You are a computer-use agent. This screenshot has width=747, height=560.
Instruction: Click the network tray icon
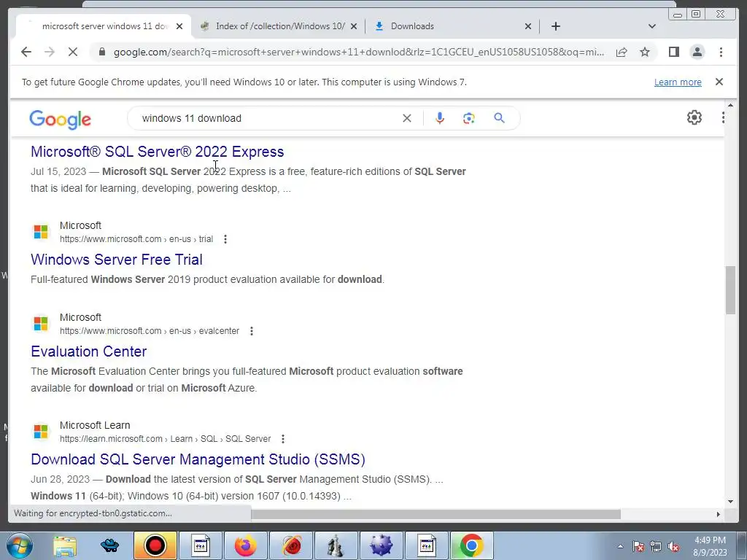click(x=656, y=547)
